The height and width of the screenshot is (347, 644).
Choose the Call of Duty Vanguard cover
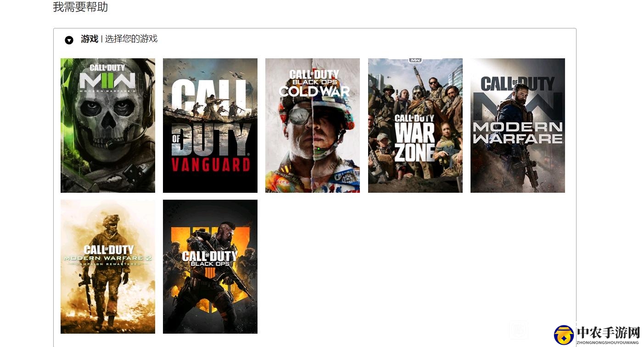point(210,125)
